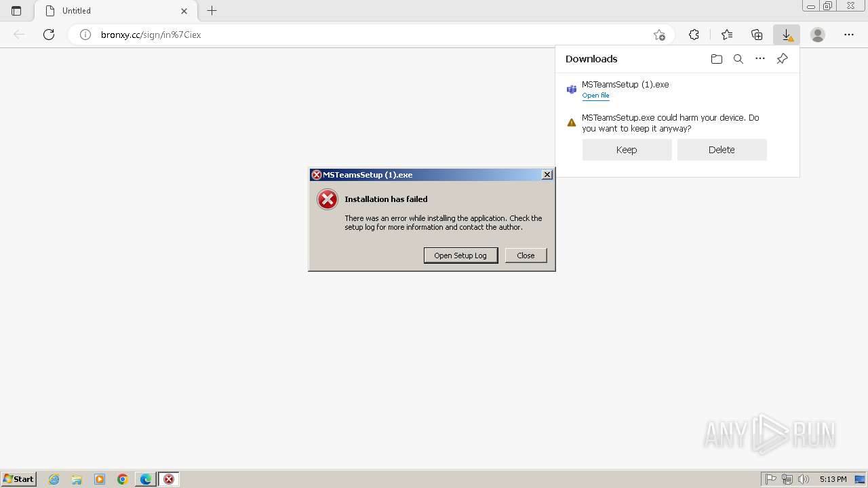Refresh the current page
This screenshot has height=488, width=868.
49,35
